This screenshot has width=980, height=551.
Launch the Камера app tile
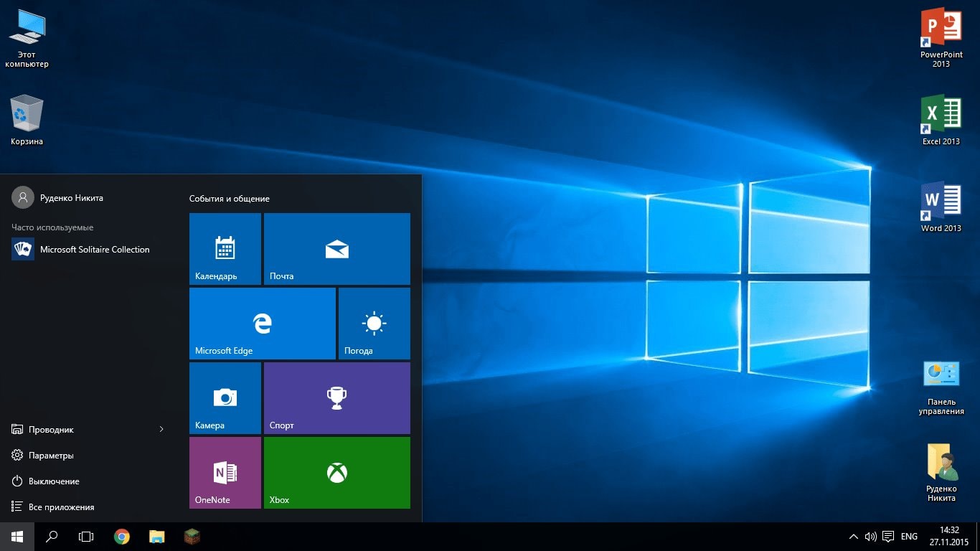225,397
